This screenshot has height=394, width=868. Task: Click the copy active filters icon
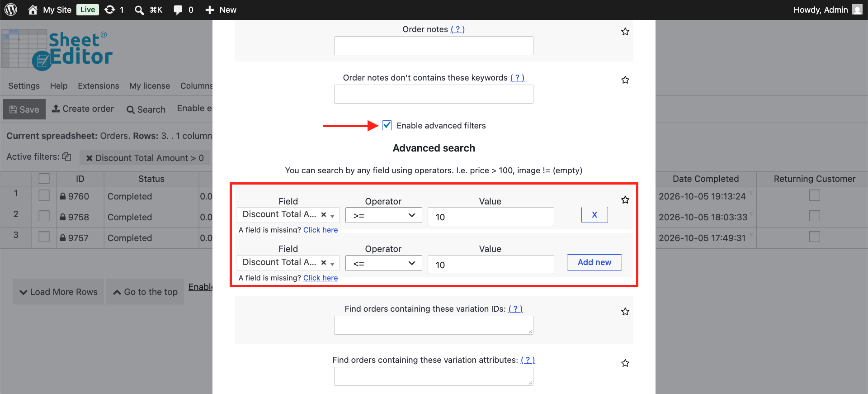(66, 157)
